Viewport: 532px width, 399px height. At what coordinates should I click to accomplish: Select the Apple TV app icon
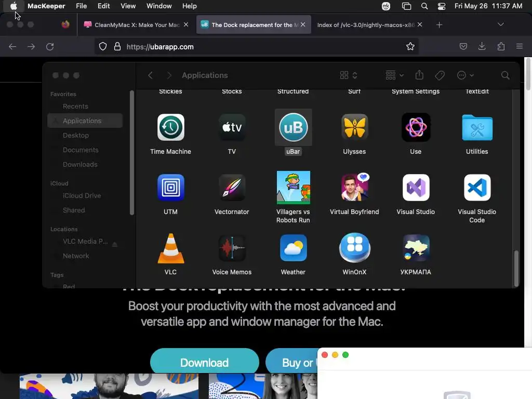tap(232, 127)
